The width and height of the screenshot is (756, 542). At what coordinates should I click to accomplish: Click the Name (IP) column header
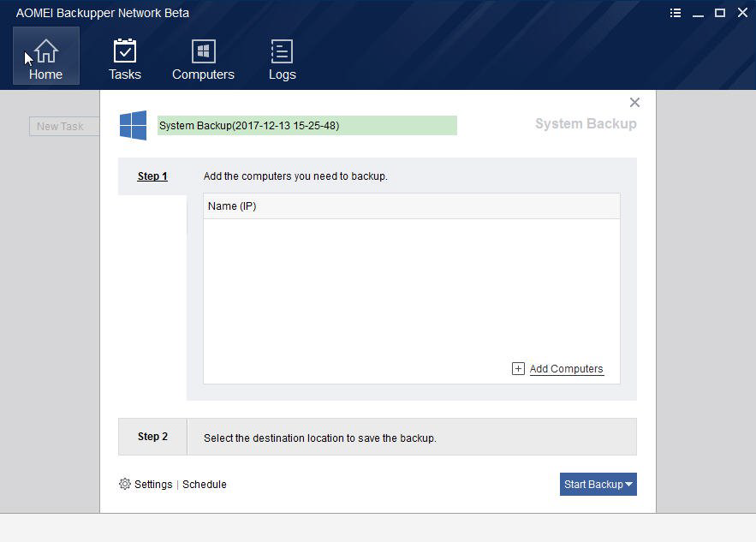[x=412, y=205]
